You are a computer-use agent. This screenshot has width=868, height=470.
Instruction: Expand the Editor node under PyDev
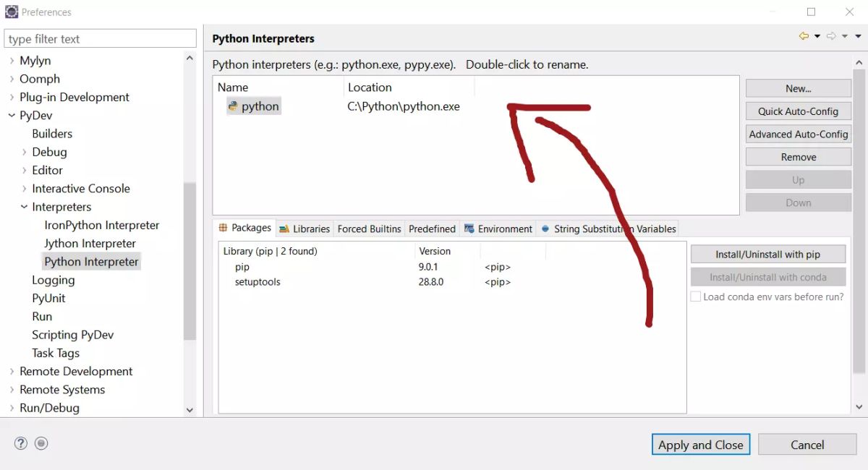(x=24, y=170)
